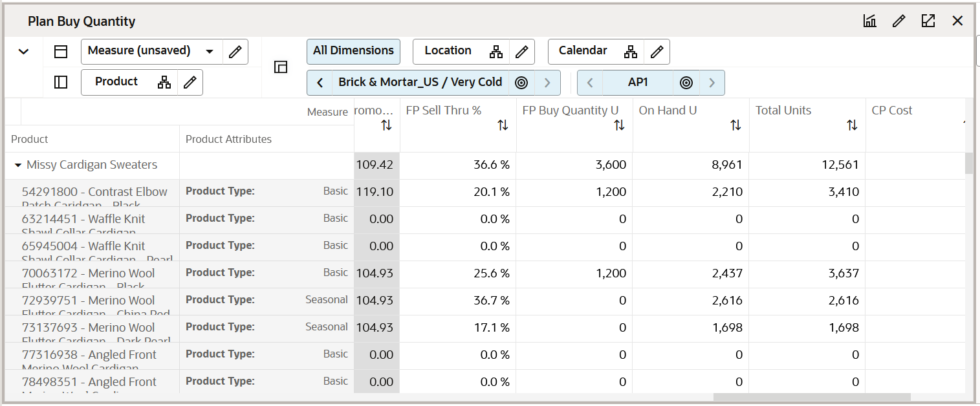Click the 119.10 promo cell
The image size is (980, 406).
pyautogui.click(x=376, y=193)
